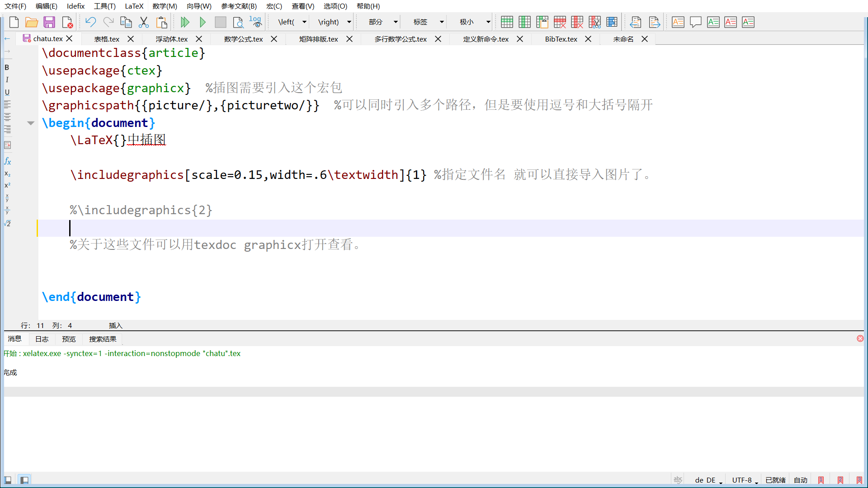This screenshot has height=488, width=868.
Task: Click the View PDF magnifier icon
Action: [238, 22]
